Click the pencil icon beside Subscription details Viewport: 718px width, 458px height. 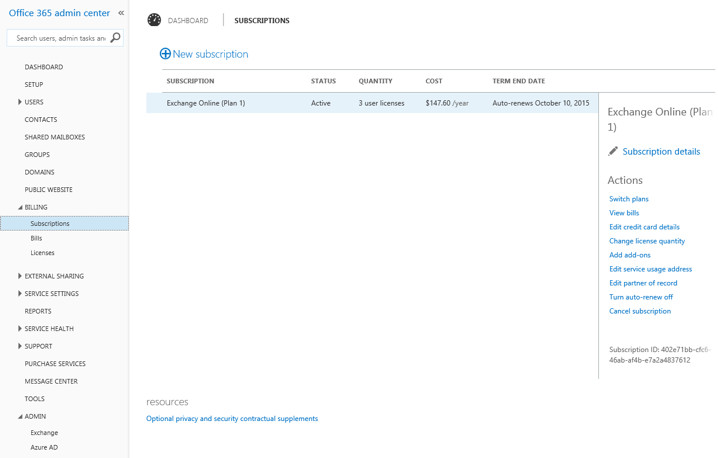[613, 151]
